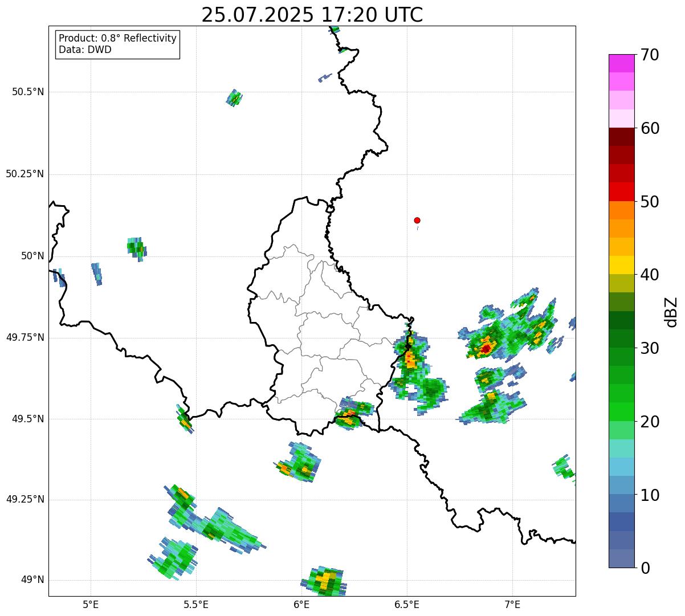Click the 70 colorbar tick label
This screenshot has height=616, width=685.
coord(650,55)
